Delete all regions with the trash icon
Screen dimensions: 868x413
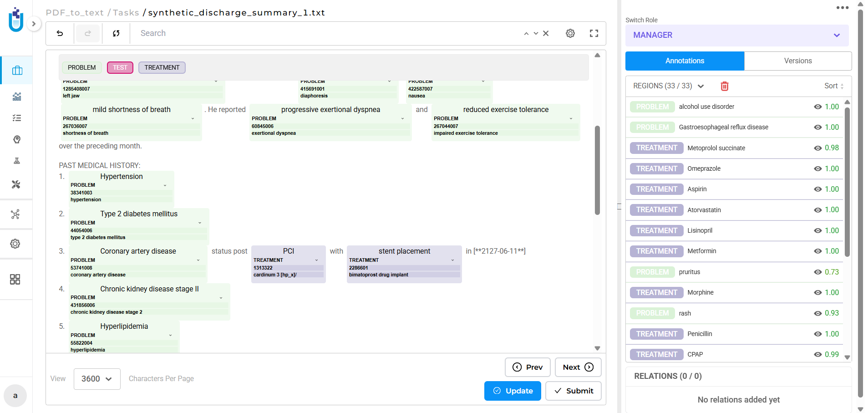coord(724,86)
